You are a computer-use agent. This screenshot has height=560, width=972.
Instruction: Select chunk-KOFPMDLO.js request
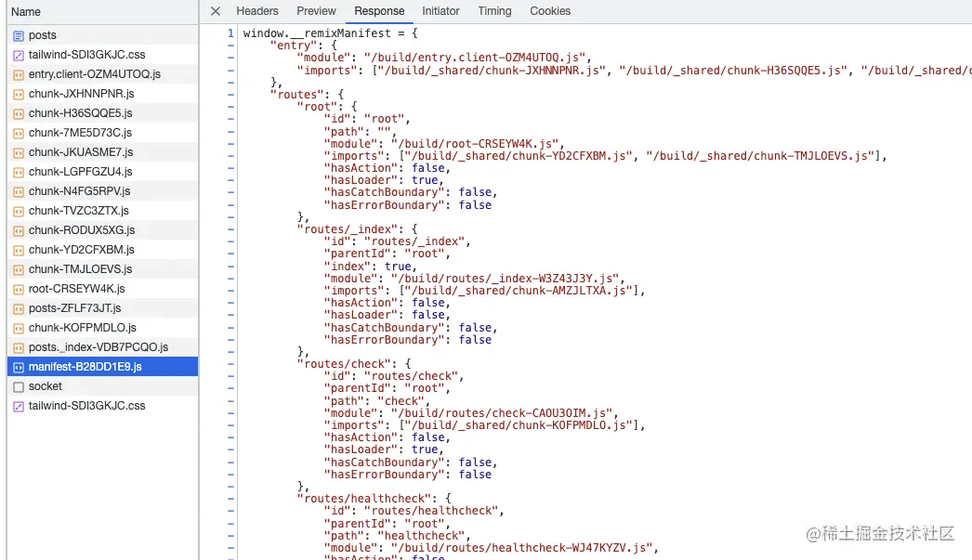coord(103,328)
